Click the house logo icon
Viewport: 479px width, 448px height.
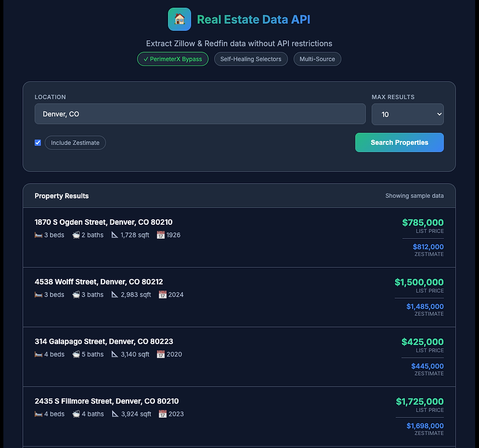179,19
